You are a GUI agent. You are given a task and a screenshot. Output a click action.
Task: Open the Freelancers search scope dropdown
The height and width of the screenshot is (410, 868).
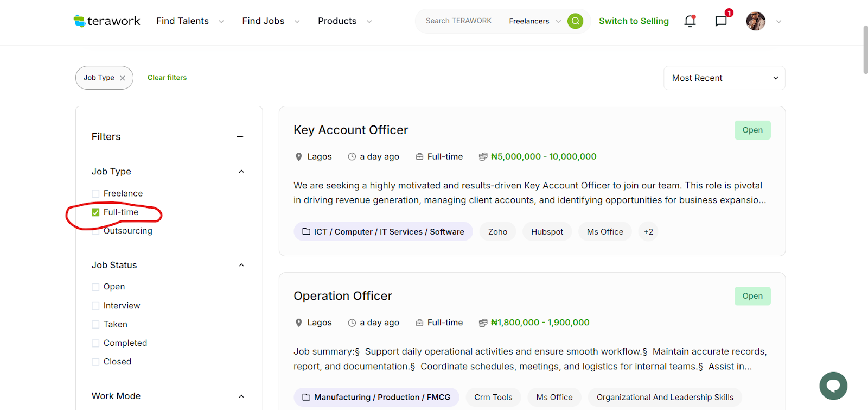point(534,21)
